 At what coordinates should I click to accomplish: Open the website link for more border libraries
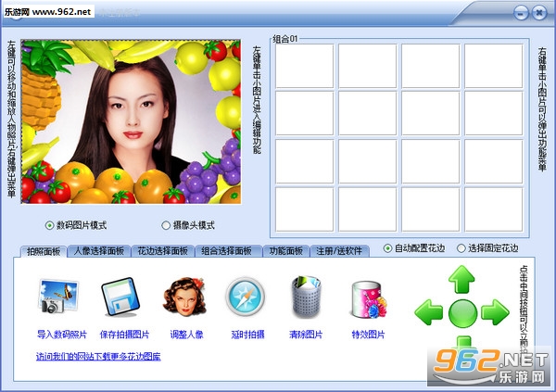[98, 357]
